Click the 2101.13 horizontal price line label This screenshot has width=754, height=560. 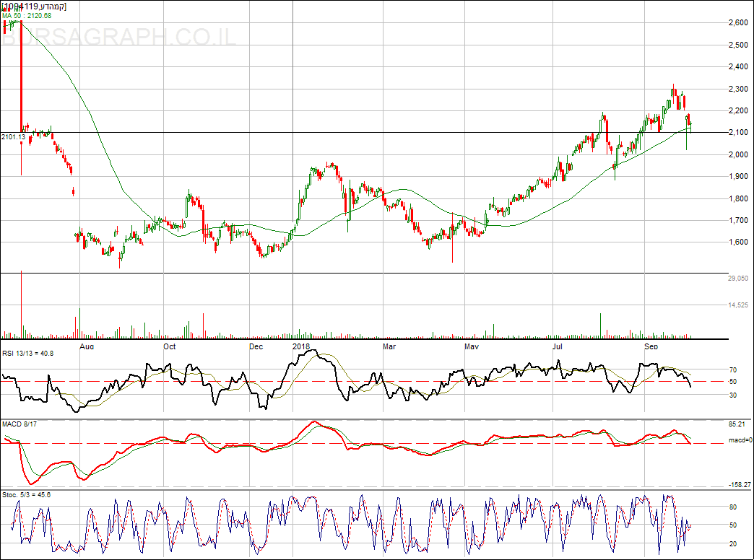point(14,136)
